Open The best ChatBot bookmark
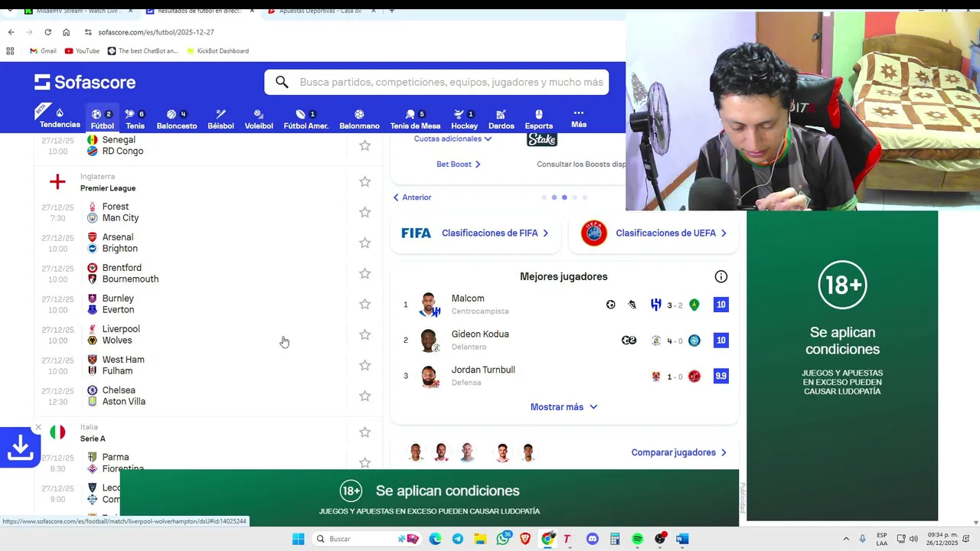Image resolution: width=980 pixels, height=551 pixels. click(x=142, y=51)
